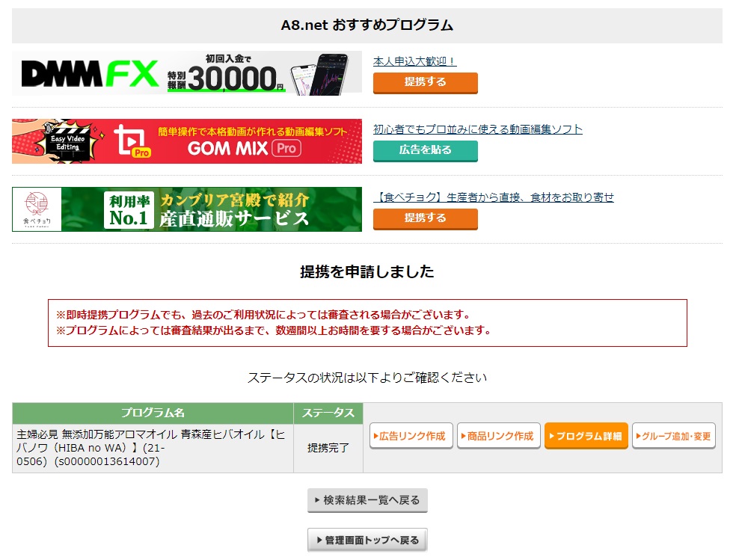This screenshot has height=560, width=736.
Task: Go back via 検索結果一覧へ戻る
Action: pyautogui.click(x=367, y=500)
